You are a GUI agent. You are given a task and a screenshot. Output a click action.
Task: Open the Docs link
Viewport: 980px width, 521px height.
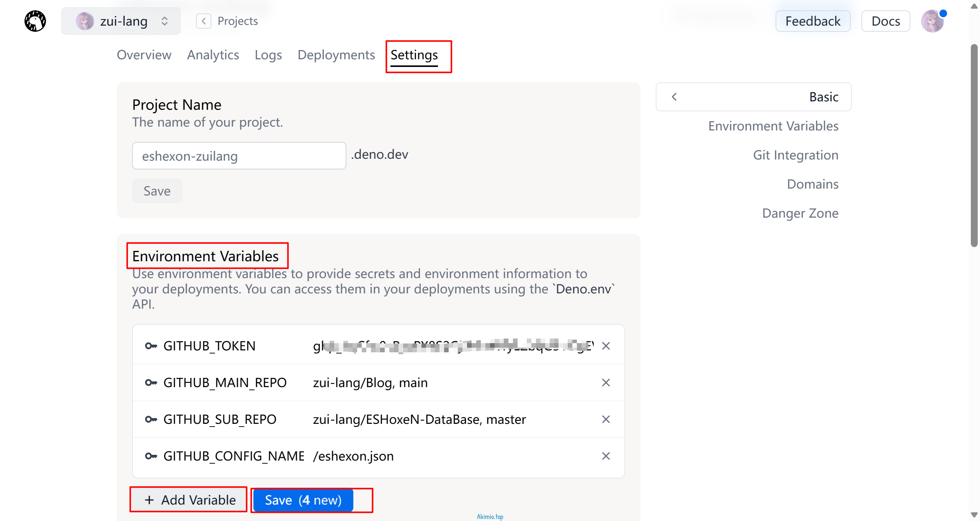885,21
